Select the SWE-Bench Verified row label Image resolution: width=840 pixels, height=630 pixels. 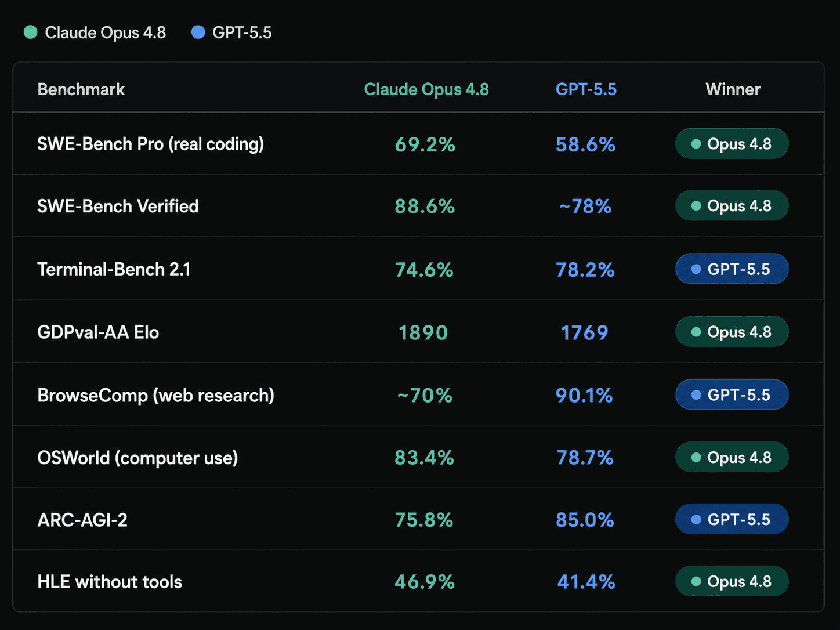pos(118,206)
